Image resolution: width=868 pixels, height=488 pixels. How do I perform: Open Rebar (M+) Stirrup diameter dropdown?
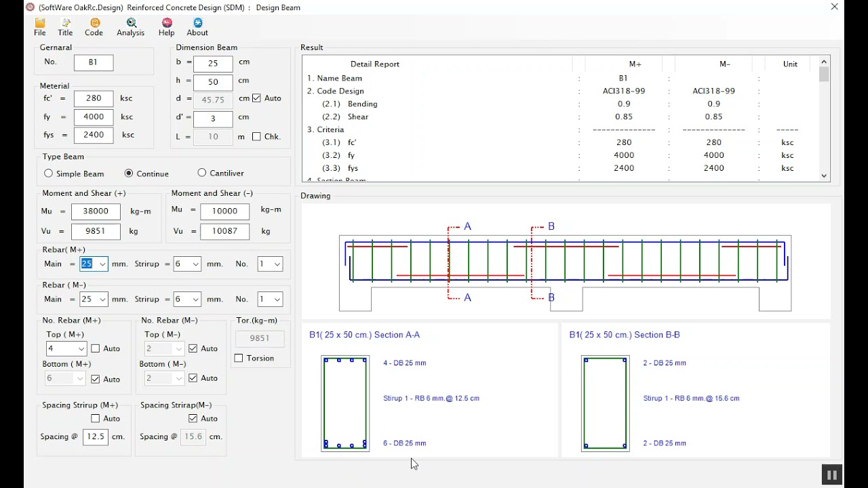(196, 264)
